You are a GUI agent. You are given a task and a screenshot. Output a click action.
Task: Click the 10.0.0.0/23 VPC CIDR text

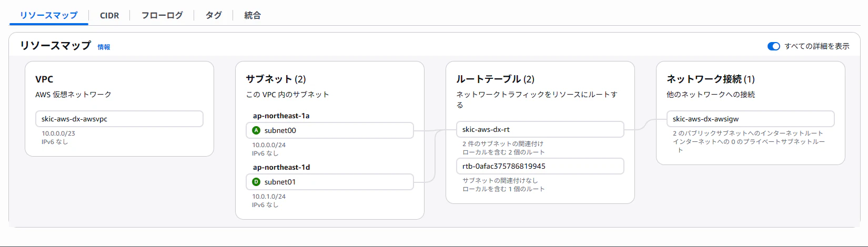58,133
